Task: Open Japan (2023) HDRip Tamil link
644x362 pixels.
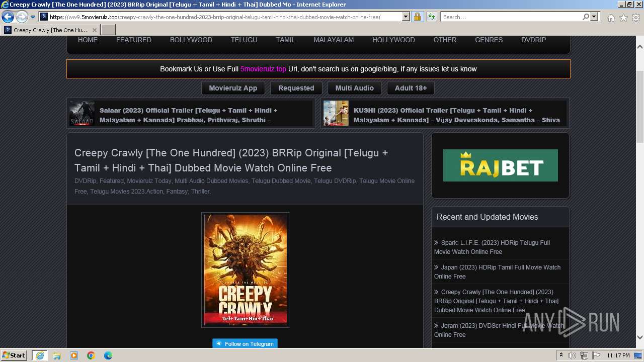Action: [497, 271]
